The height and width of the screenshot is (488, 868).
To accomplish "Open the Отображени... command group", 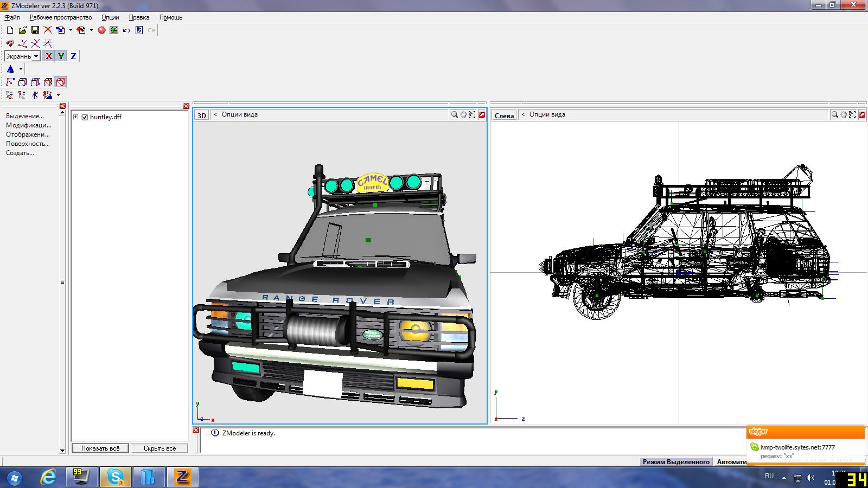I will coord(28,134).
